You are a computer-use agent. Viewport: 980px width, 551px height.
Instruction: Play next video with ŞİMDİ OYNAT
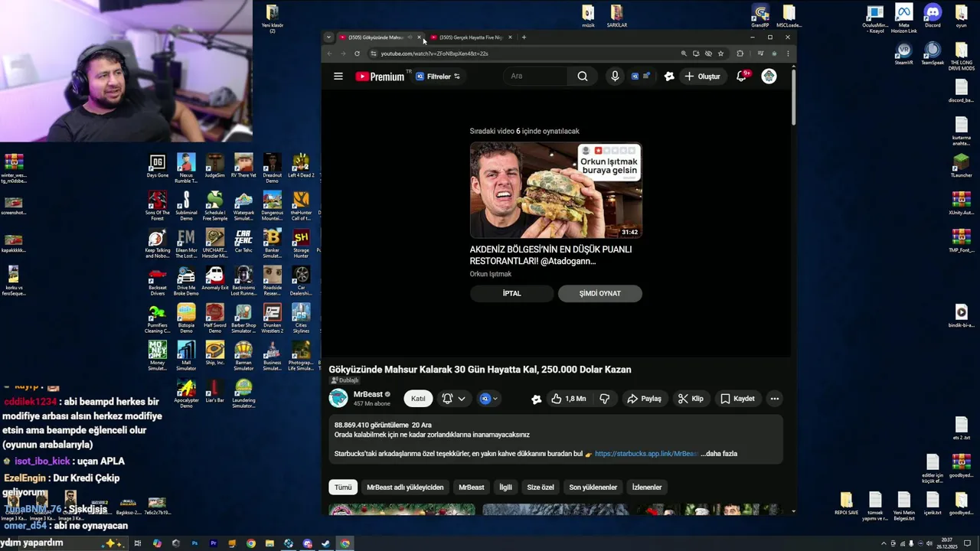[x=599, y=293]
